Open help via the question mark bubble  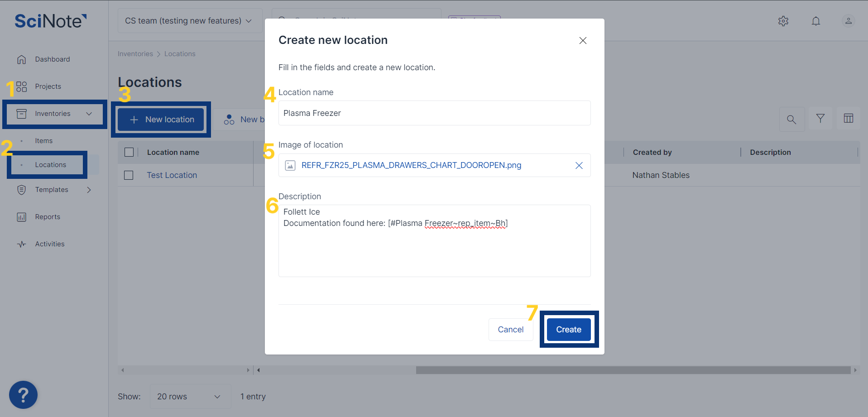[23, 394]
